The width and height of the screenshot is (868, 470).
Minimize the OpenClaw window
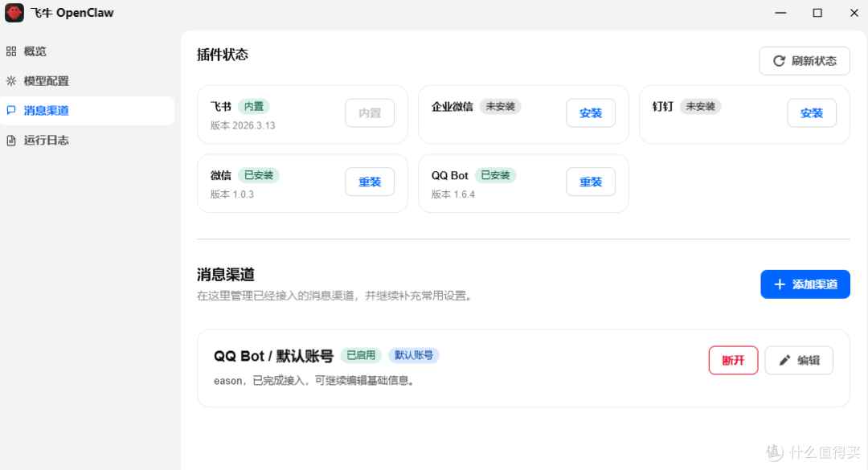coord(780,13)
